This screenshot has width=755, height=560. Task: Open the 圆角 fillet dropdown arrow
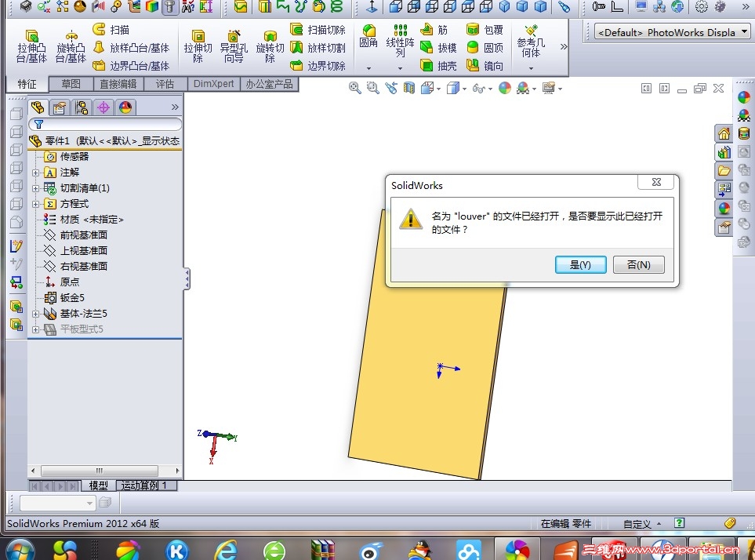368,68
